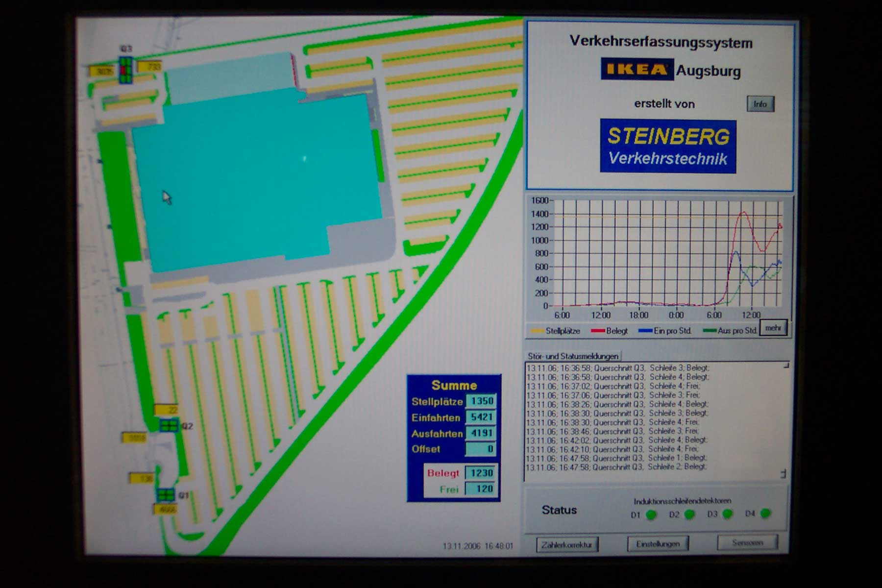The height and width of the screenshot is (588, 882).
Task: Click the Induktionsschleifendetektoren label
Action: click(683, 501)
